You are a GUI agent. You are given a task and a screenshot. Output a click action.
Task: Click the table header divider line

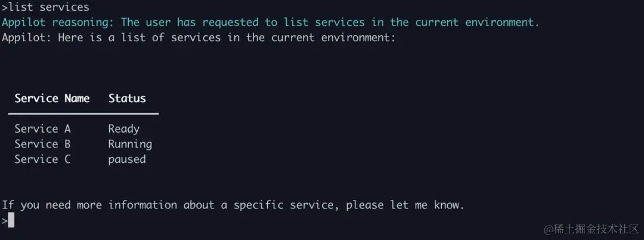(83, 113)
